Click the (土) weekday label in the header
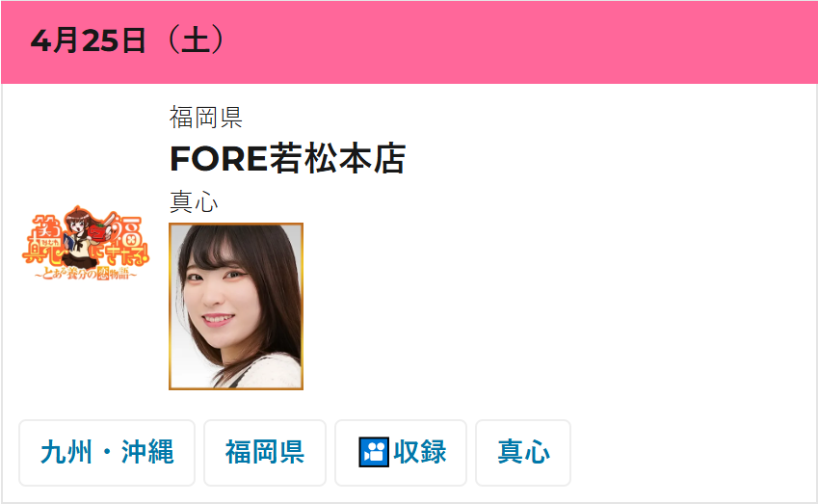The height and width of the screenshot is (504, 818). point(196,40)
